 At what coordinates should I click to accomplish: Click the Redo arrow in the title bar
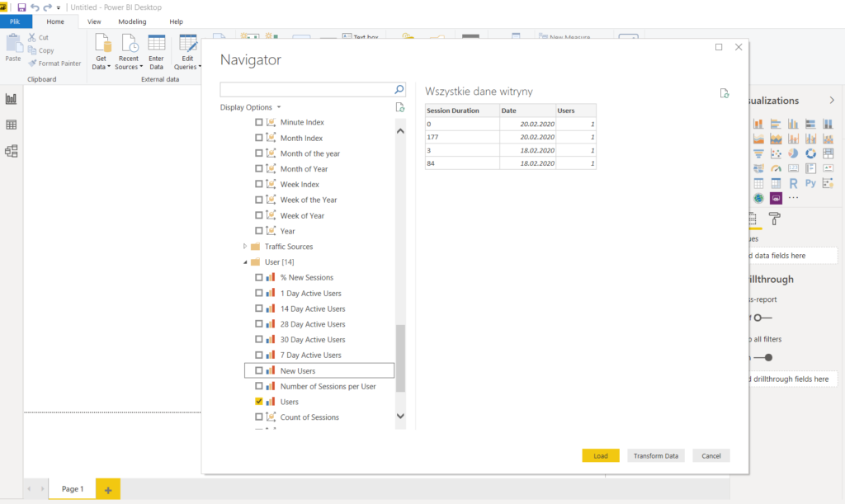[47, 7]
